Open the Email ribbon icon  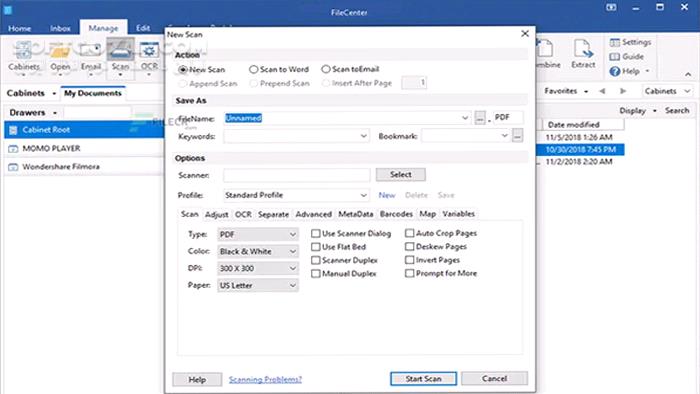pyautogui.click(x=91, y=50)
